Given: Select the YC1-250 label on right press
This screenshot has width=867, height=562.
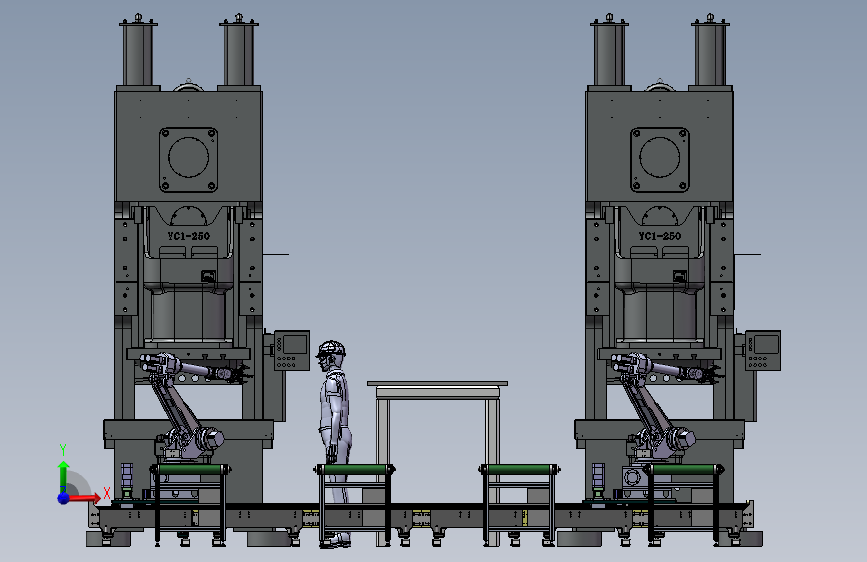Looking at the screenshot, I should click(x=660, y=236).
